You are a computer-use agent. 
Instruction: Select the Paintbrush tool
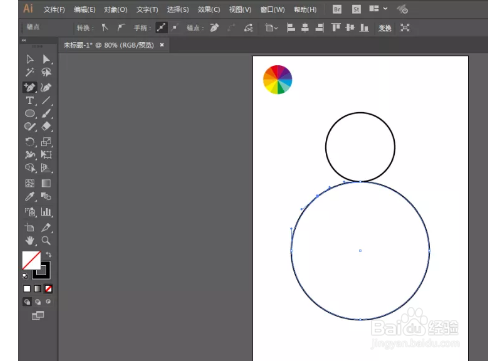tap(46, 113)
